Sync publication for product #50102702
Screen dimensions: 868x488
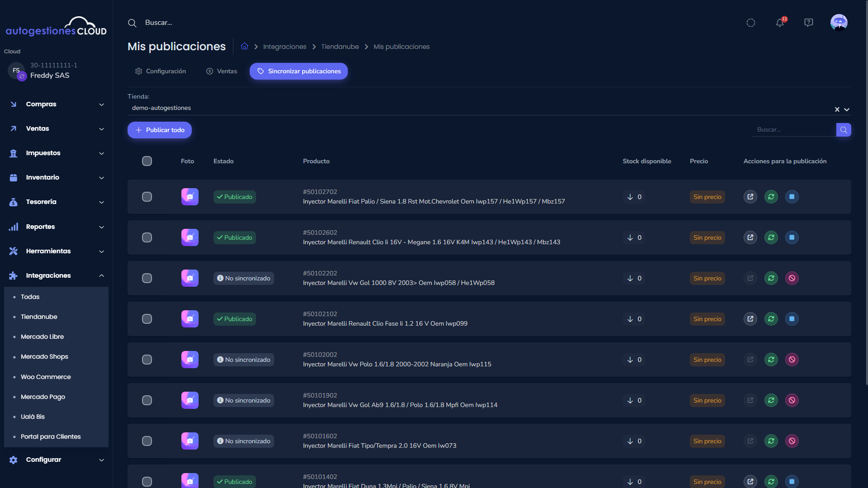coord(771,197)
